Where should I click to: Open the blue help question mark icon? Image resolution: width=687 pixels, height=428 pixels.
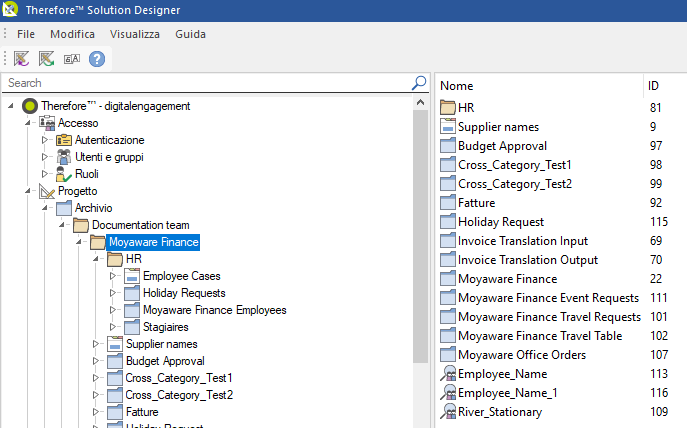click(97, 59)
